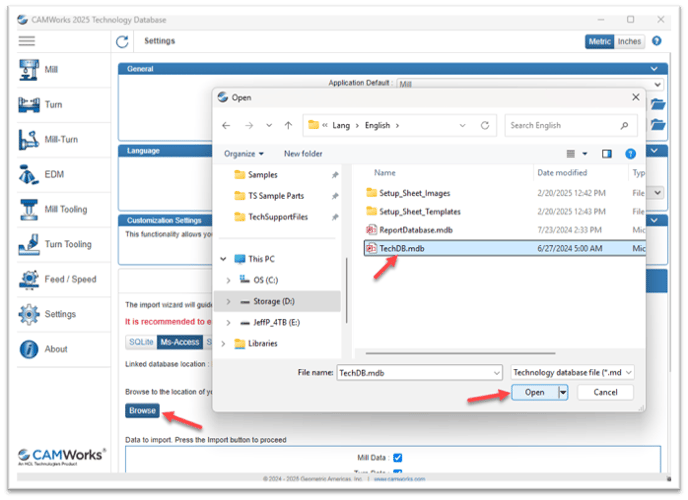
Task: Click the refresh icon beside Settings
Action: [122, 42]
